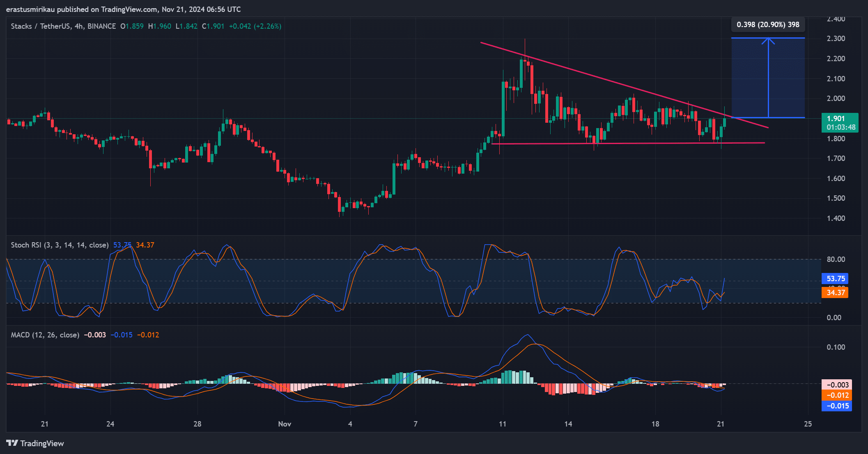Image resolution: width=868 pixels, height=454 pixels.
Task: Click the publisher text erastusmirikau published on TradingView.com
Action: click(x=82, y=9)
